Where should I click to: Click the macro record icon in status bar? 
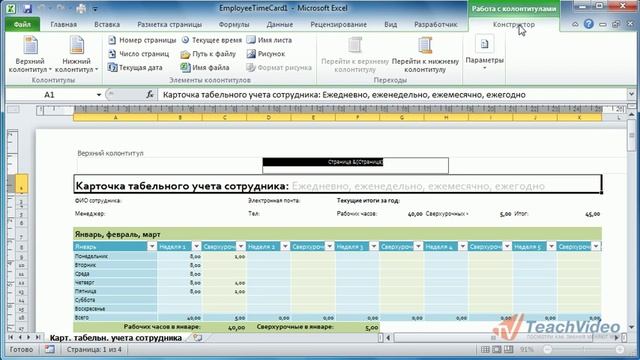pyautogui.click(x=50, y=349)
